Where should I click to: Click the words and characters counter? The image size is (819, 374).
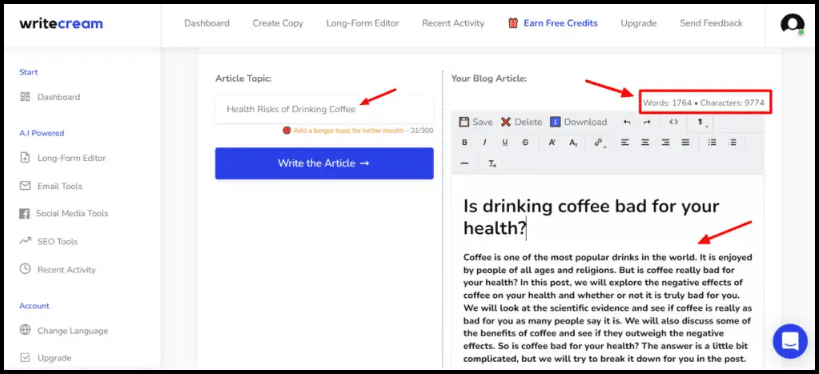tap(704, 103)
